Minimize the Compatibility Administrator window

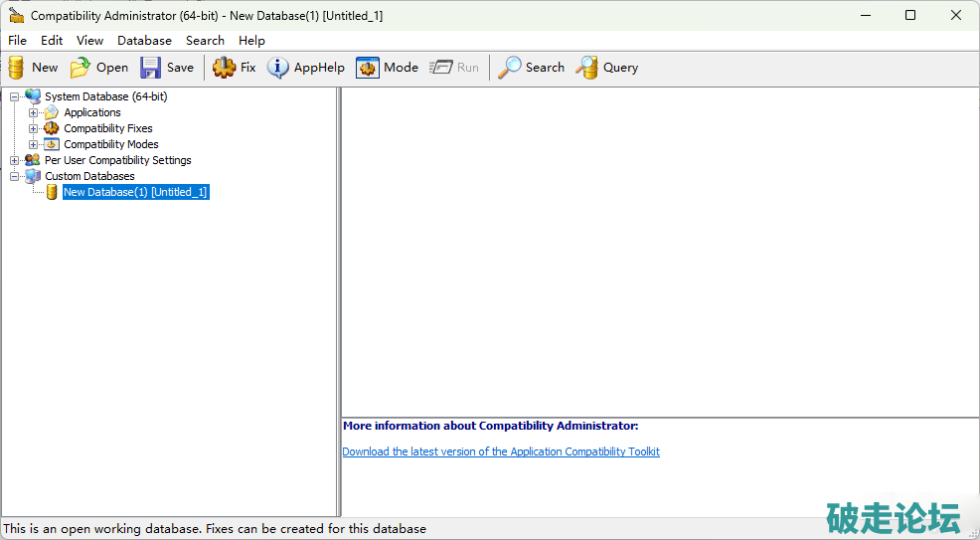click(x=866, y=16)
